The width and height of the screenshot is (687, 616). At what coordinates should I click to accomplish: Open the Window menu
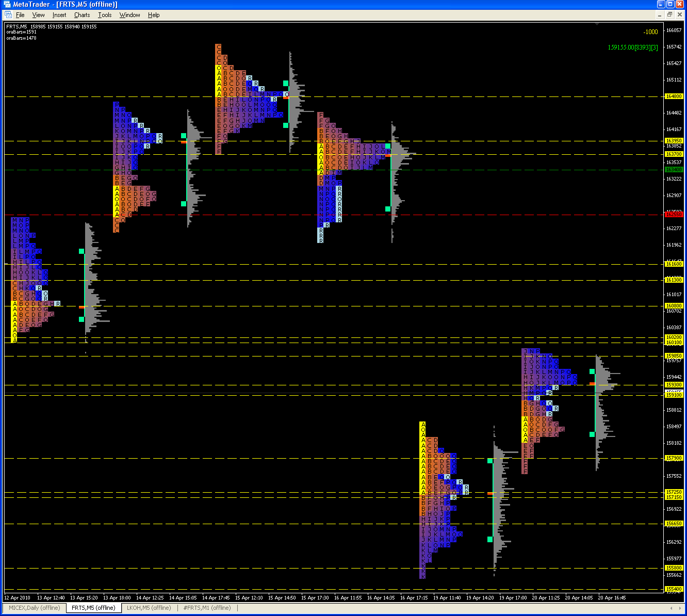pos(129,15)
